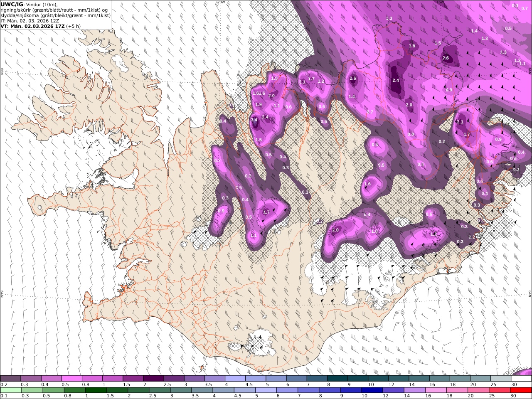Image resolution: width=532 pixels, height=399 pixels.
Task: Click the 'VT: Mán. 02.03.2026 17Z (+5 h)' line
Action: coord(41,26)
